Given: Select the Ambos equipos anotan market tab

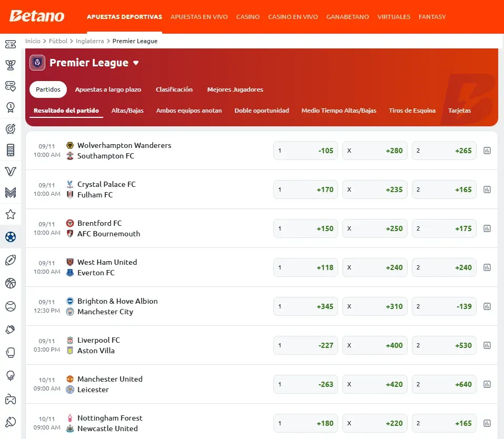Looking at the screenshot, I should tap(189, 111).
